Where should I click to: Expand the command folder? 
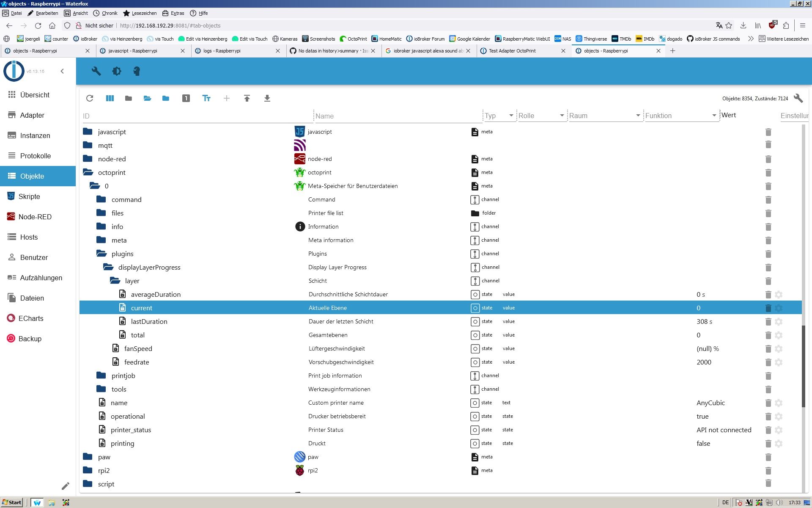[101, 199]
